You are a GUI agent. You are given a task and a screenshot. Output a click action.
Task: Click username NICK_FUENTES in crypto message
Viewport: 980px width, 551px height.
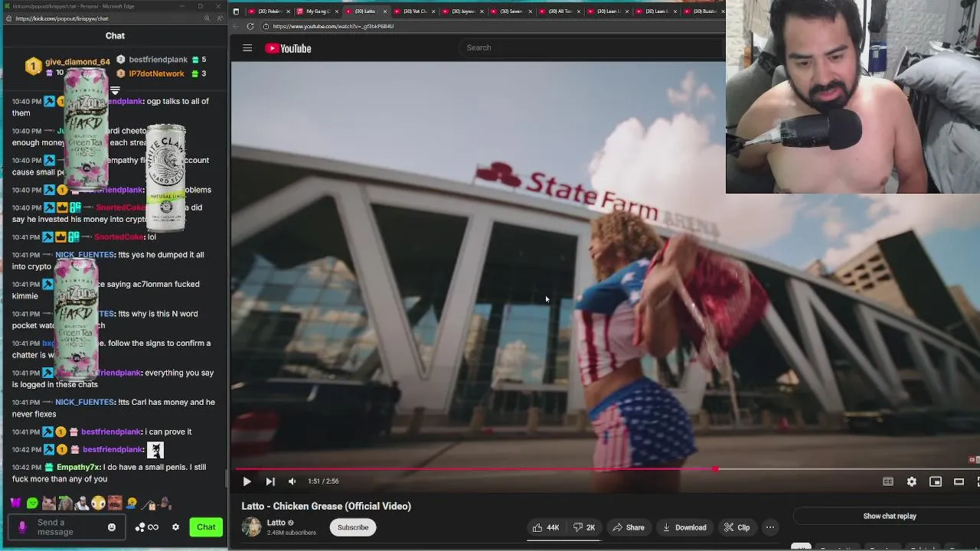pyautogui.click(x=84, y=255)
